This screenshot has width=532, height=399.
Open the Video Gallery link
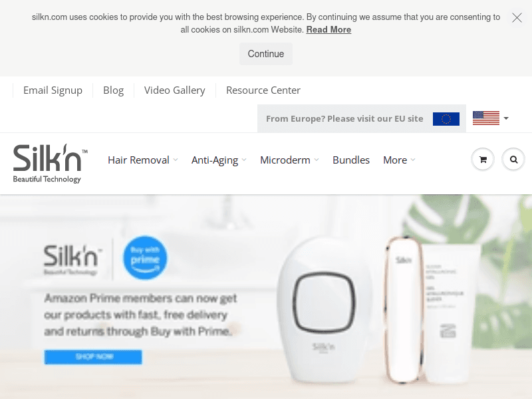(174, 90)
